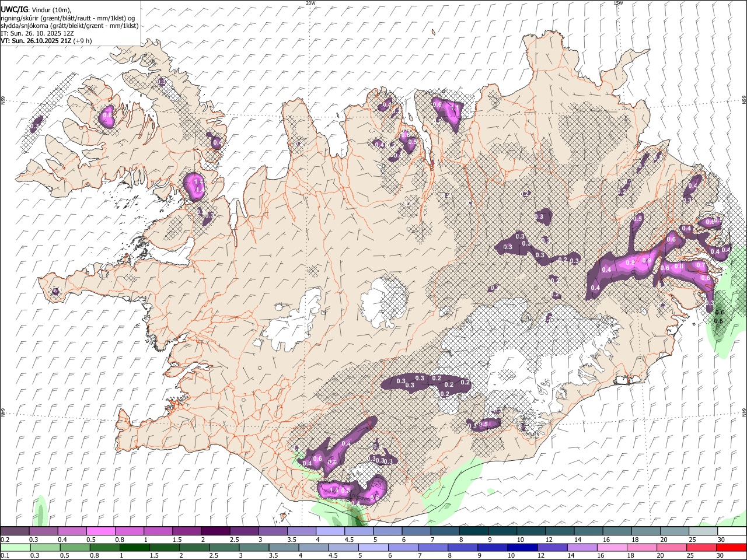Image resolution: width=747 pixels, height=560 pixels.
Task: Select upper scale swatch between 18 and 20
Action: click(x=645, y=531)
